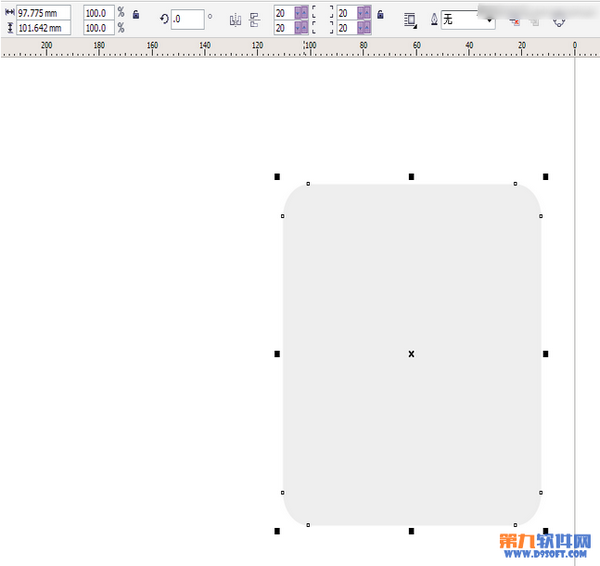
Task: Click the top-left corner roundness field
Action: pyautogui.click(x=284, y=13)
